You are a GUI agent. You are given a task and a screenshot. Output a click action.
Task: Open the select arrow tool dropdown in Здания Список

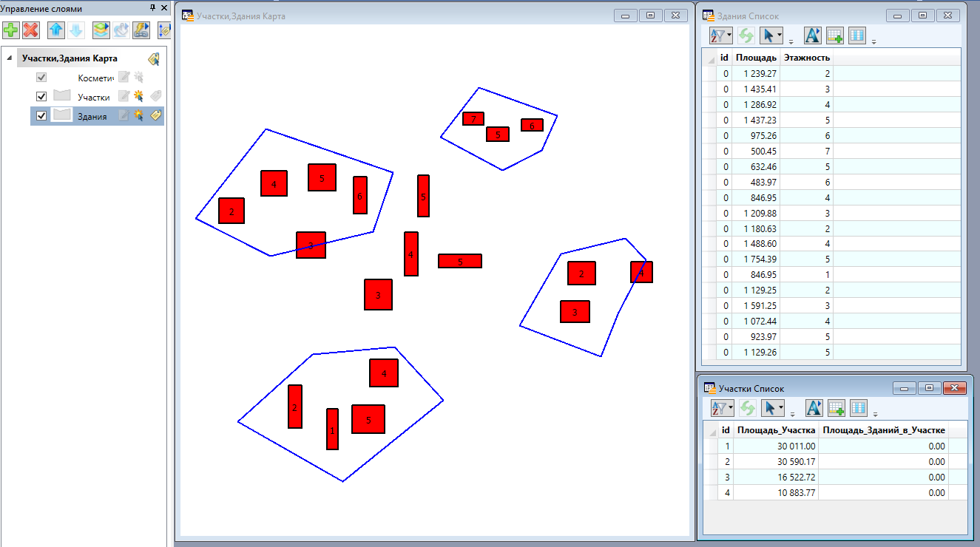coord(771,35)
